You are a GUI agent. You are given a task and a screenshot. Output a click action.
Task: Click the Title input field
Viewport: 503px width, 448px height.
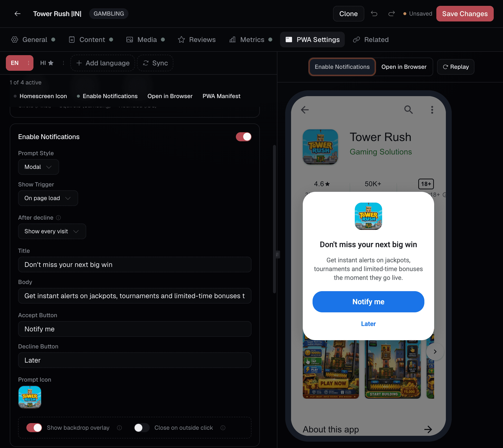click(x=135, y=265)
